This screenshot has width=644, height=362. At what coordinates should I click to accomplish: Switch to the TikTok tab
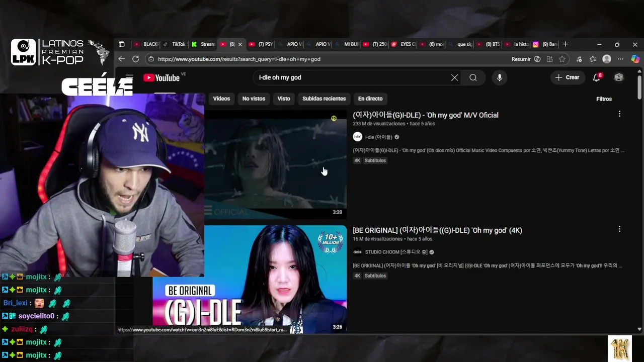coord(174,44)
